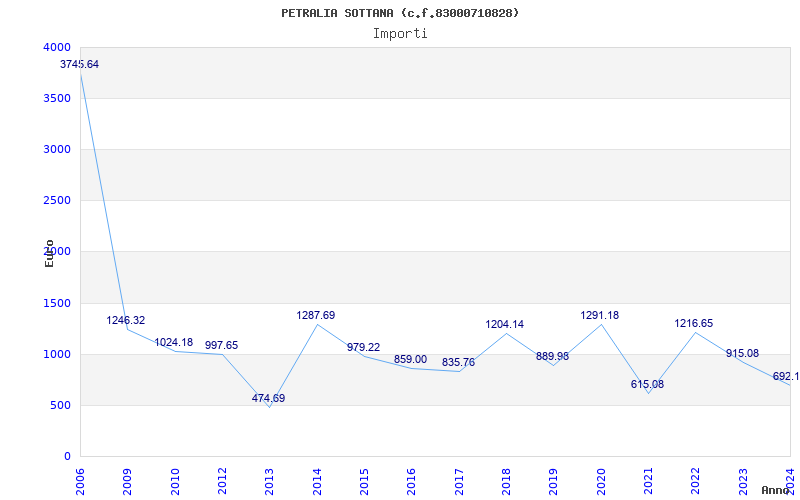Select the 835.76 data label
This screenshot has height=500, width=800.
tap(458, 362)
